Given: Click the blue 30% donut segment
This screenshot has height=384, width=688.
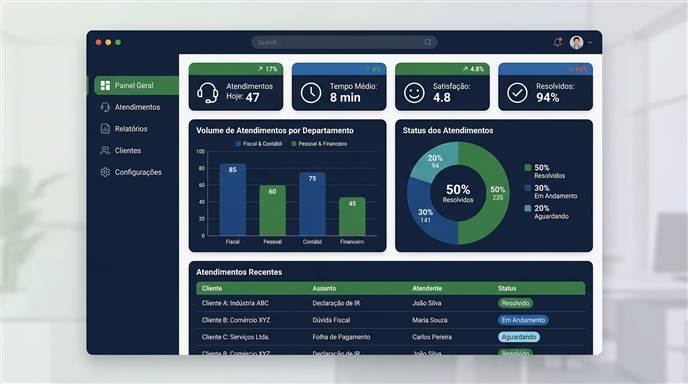Looking at the screenshot, I should (425, 216).
